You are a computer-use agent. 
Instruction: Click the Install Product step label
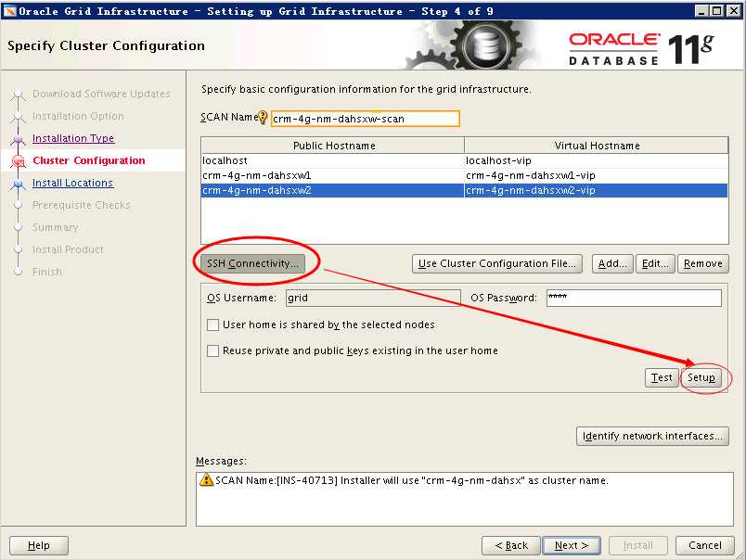point(68,249)
